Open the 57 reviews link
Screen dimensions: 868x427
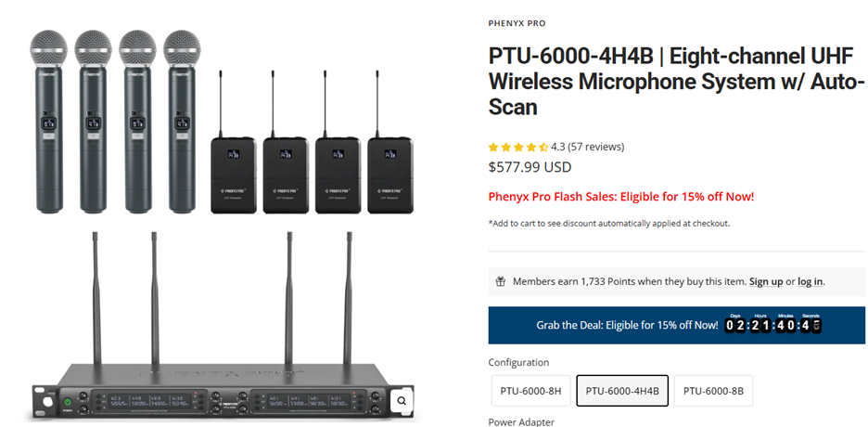pyautogui.click(x=596, y=147)
